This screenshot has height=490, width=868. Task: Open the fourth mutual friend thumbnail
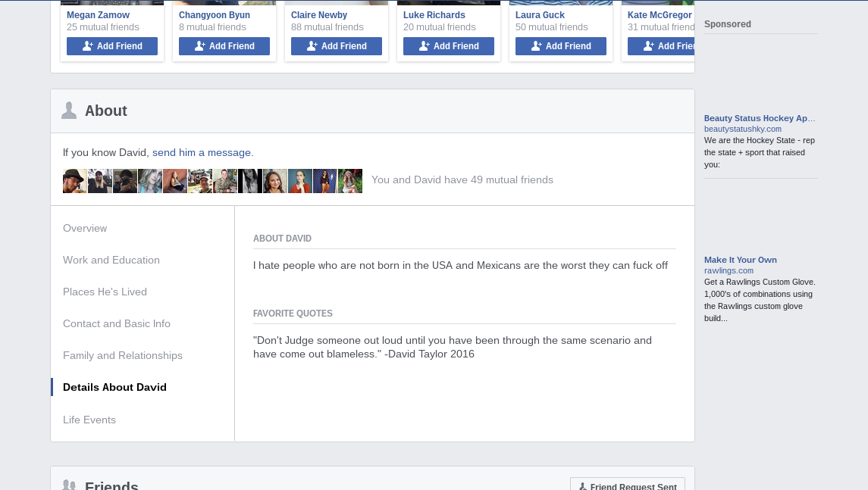click(150, 181)
